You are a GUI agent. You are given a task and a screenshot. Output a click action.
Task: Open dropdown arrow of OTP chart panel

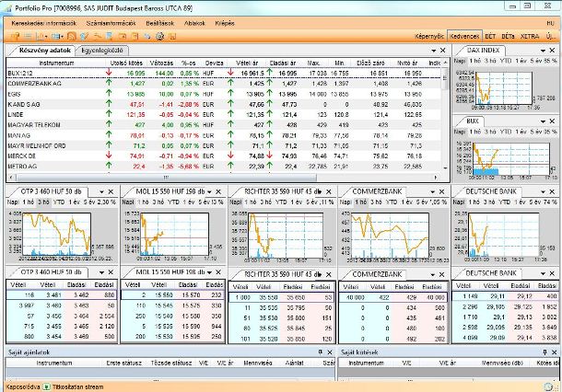101,192
